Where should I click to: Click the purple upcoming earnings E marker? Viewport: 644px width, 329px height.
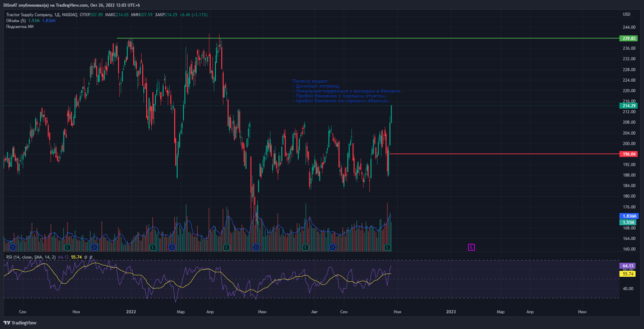point(471,247)
